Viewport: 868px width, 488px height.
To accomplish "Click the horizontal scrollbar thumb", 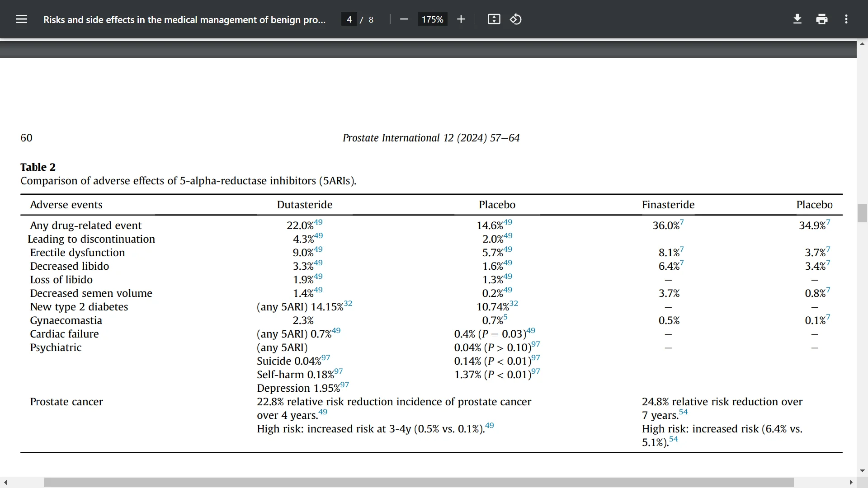I will point(419,483).
